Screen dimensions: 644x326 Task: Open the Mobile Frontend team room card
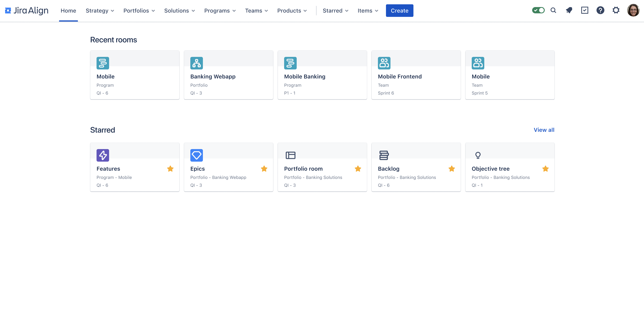click(416, 75)
